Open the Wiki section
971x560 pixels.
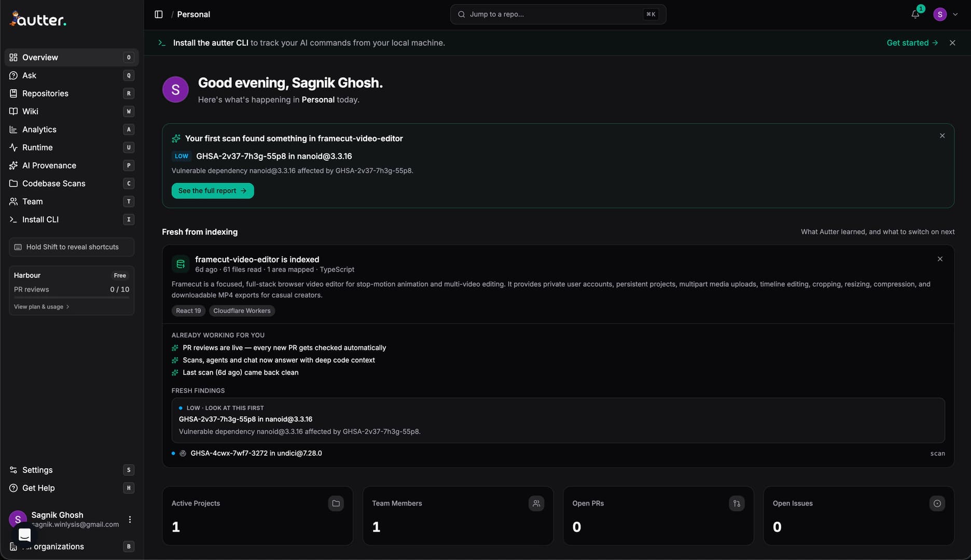72,111
